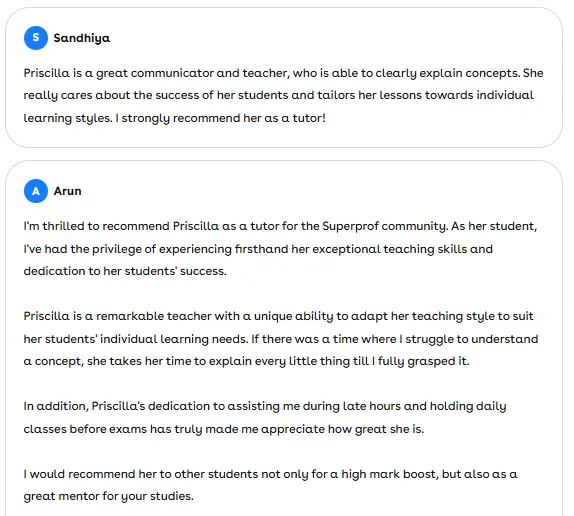Click Arun's paragraph starting 'I'm thrilled to recommend'

[x=280, y=248]
